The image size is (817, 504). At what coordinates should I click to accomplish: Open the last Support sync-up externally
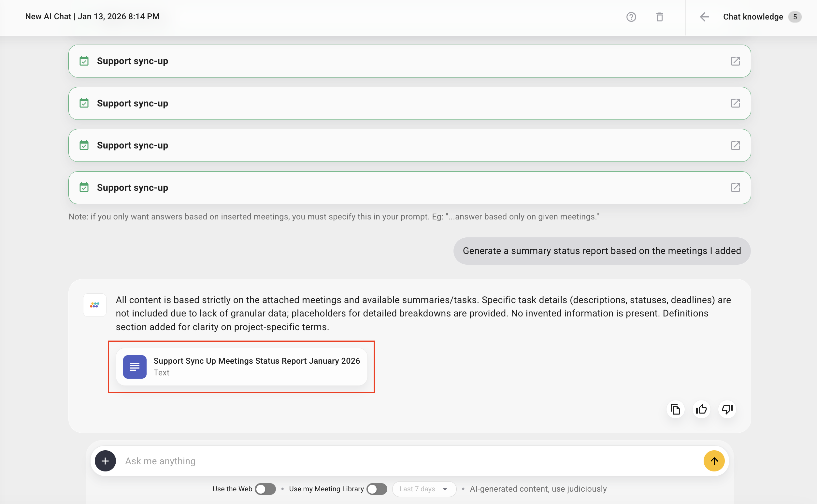point(736,187)
